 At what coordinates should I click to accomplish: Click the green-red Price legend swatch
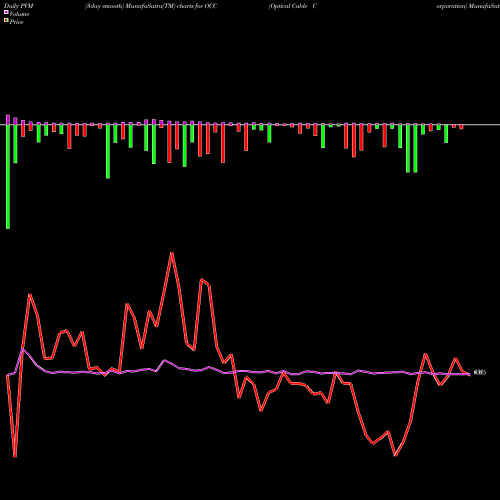tap(6, 21)
